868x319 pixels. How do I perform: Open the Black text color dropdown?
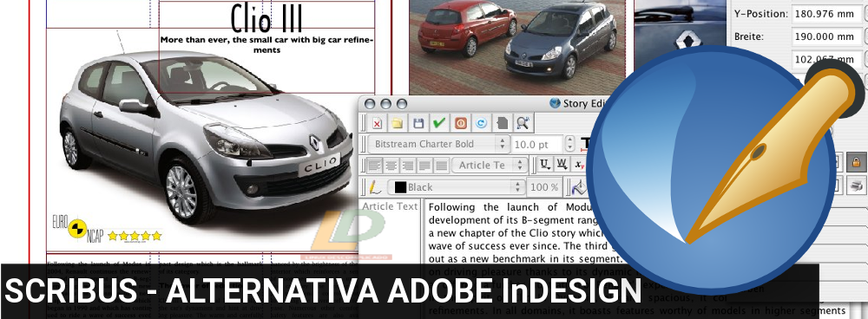(x=456, y=187)
